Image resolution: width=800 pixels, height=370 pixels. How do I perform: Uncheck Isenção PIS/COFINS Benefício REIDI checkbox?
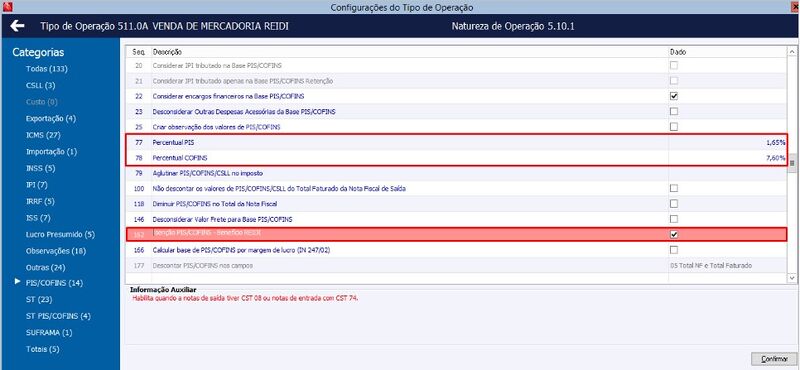[x=674, y=234]
